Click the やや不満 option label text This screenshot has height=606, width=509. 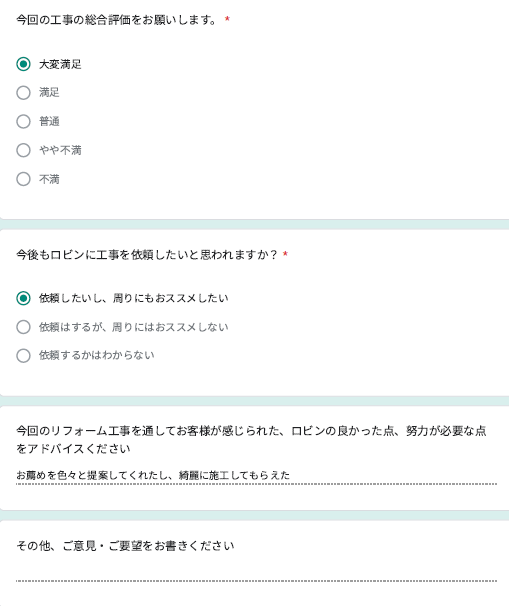(x=60, y=150)
